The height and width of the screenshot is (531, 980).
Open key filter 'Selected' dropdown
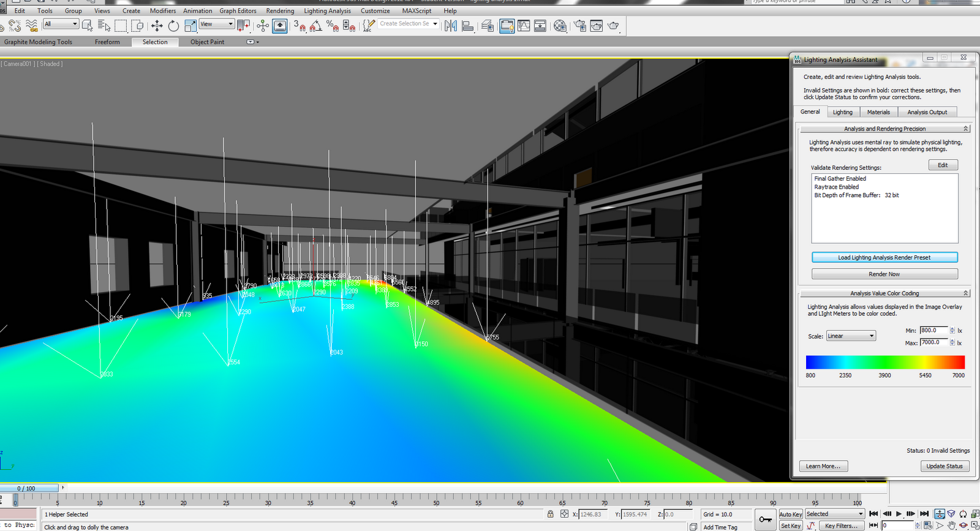(x=834, y=514)
